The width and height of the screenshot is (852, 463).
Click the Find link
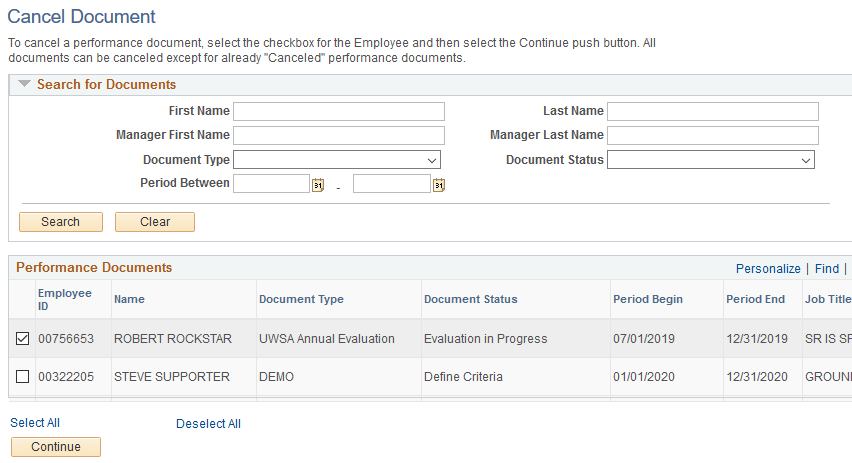tap(827, 269)
